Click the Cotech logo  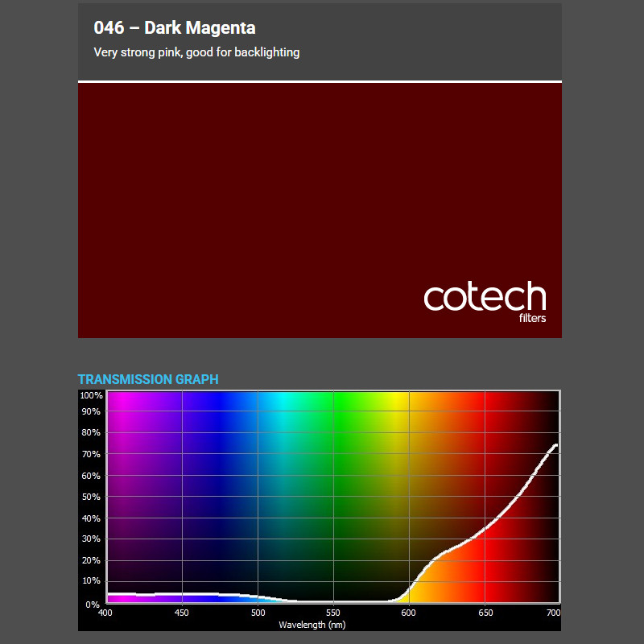pos(483,298)
